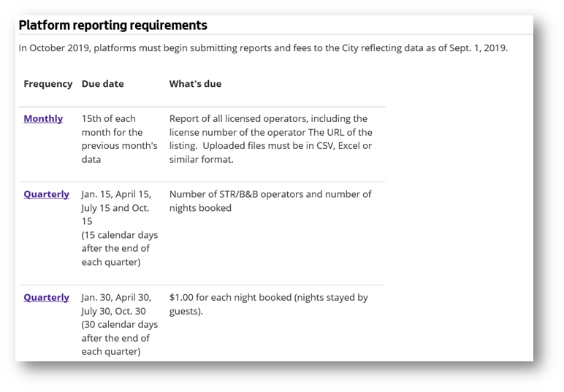Screen dimensions: 564x392
Task: Click the "Sept. 1, 2019" date text
Action: (x=474, y=48)
